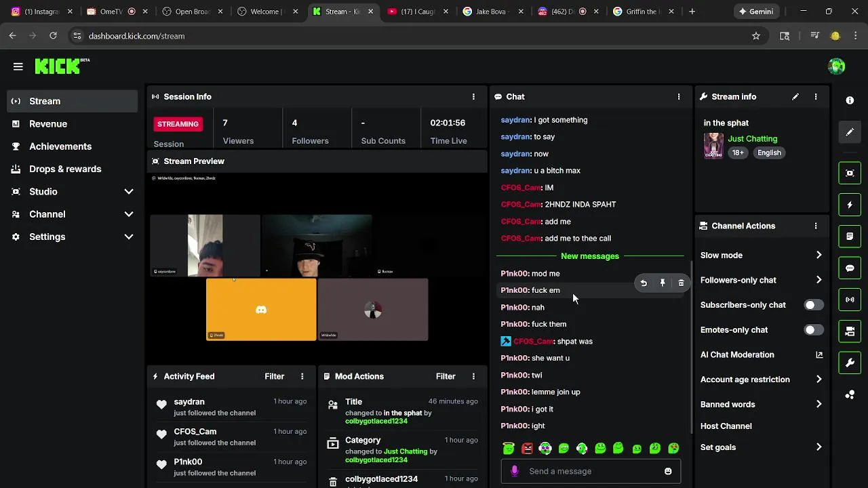Open Account age restriction options
Screen dimensions: 868x488
click(762, 380)
